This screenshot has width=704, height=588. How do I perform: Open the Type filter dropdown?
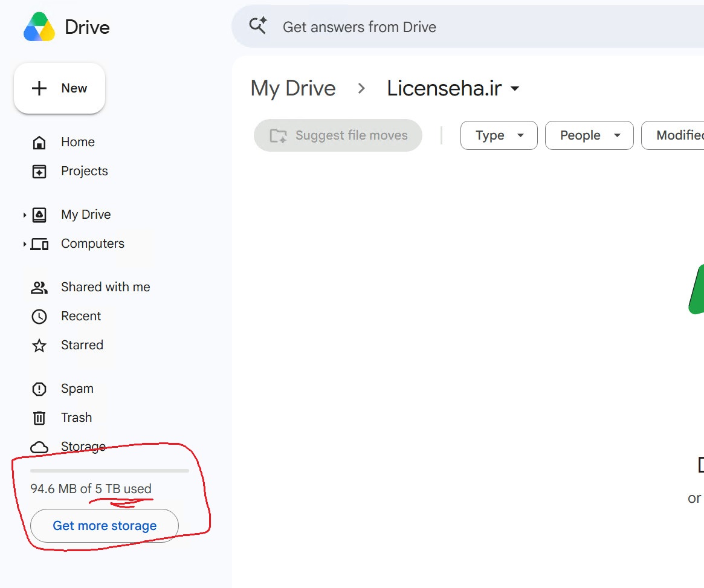click(x=499, y=135)
